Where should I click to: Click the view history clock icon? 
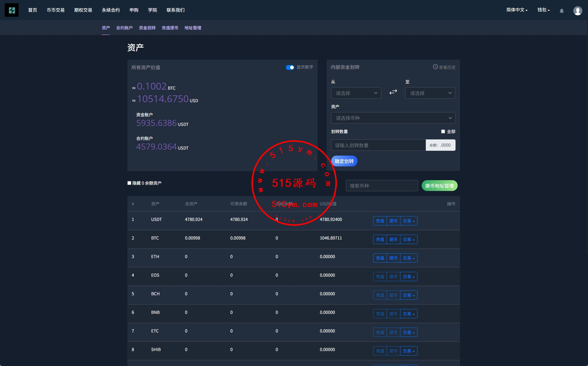(435, 67)
